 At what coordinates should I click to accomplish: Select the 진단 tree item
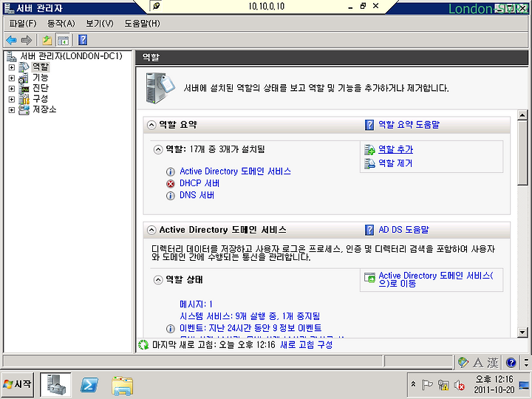[x=41, y=88]
